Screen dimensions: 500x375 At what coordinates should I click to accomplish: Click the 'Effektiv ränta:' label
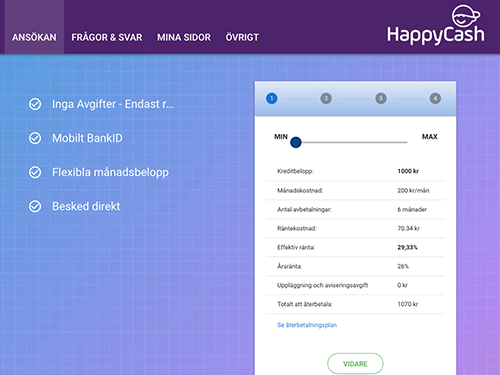(296, 247)
